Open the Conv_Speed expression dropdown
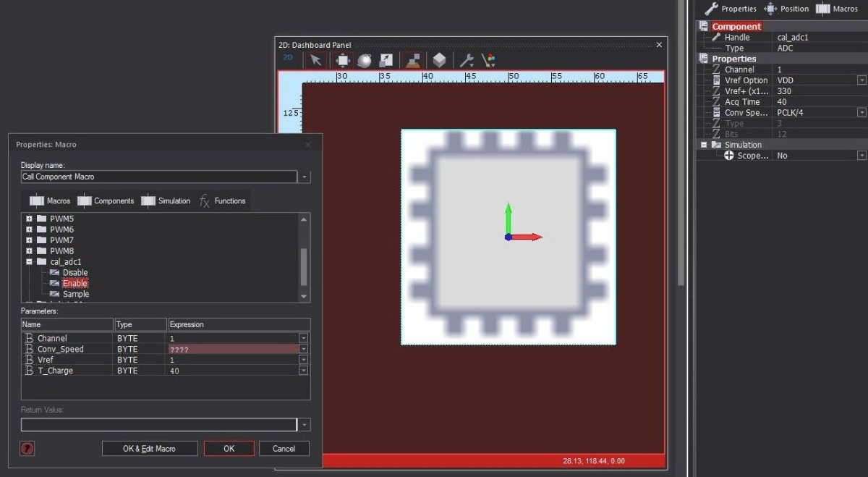This screenshot has height=477, width=868. [x=304, y=349]
